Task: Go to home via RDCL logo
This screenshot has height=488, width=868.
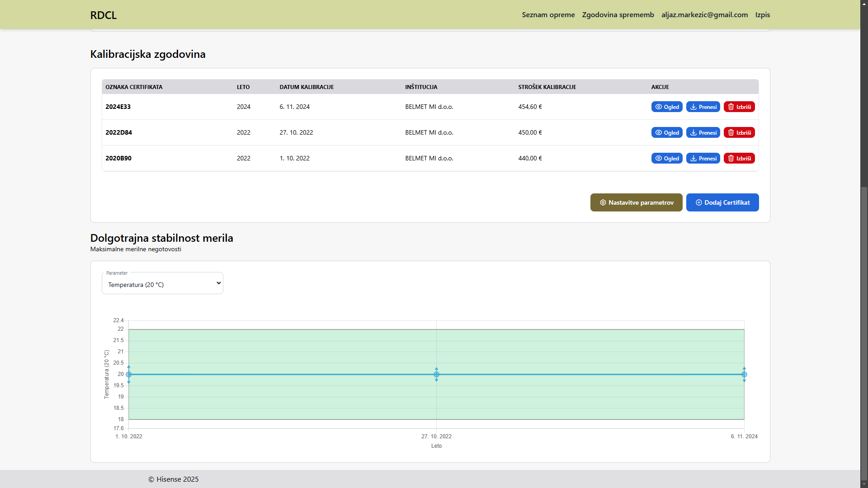Action: coord(104,15)
